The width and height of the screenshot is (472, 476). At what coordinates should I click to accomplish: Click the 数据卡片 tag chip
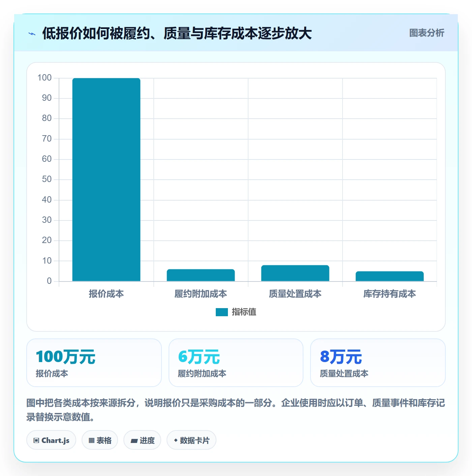(x=191, y=440)
